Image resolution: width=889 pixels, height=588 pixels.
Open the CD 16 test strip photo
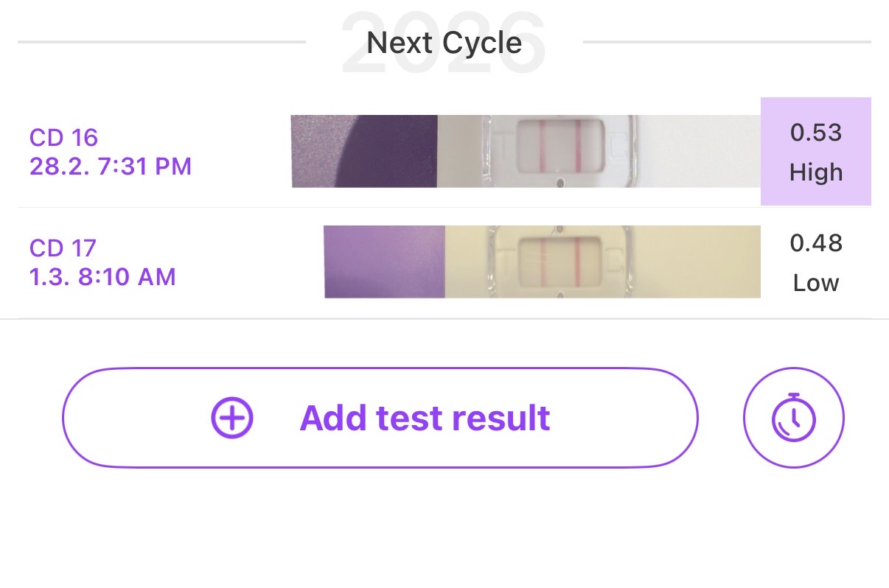(525, 151)
